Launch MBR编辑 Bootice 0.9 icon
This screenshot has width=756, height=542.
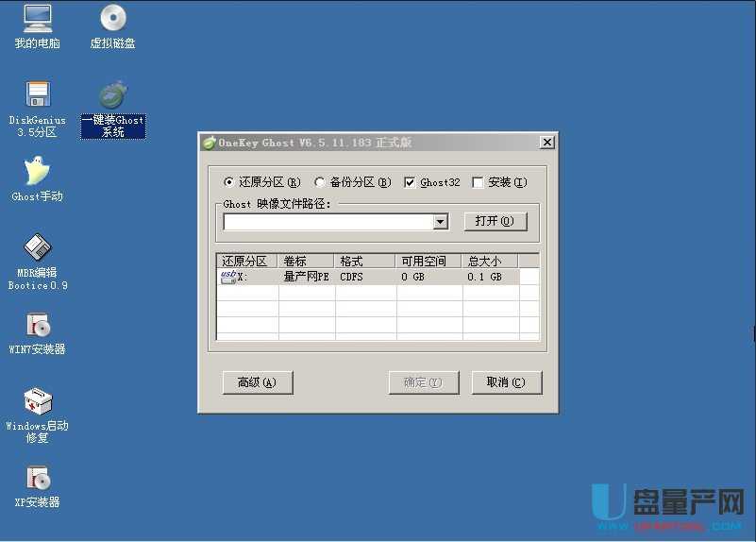click(37, 248)
